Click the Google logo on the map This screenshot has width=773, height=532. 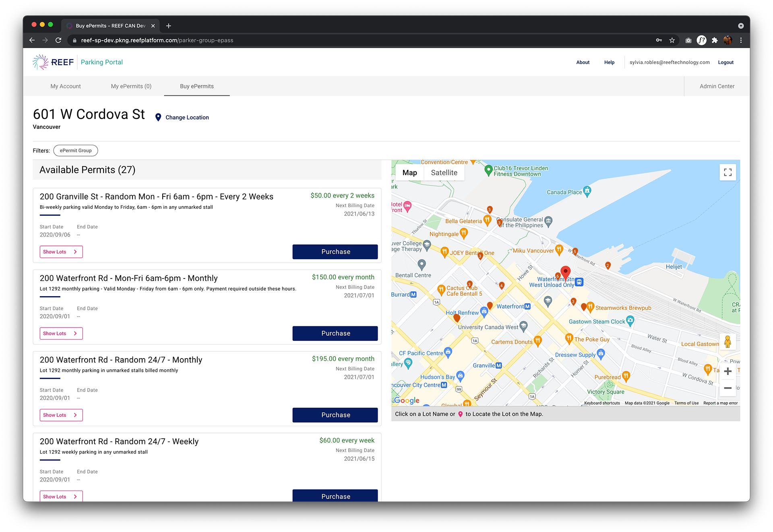pyautogui.click(x=407, y=400)
